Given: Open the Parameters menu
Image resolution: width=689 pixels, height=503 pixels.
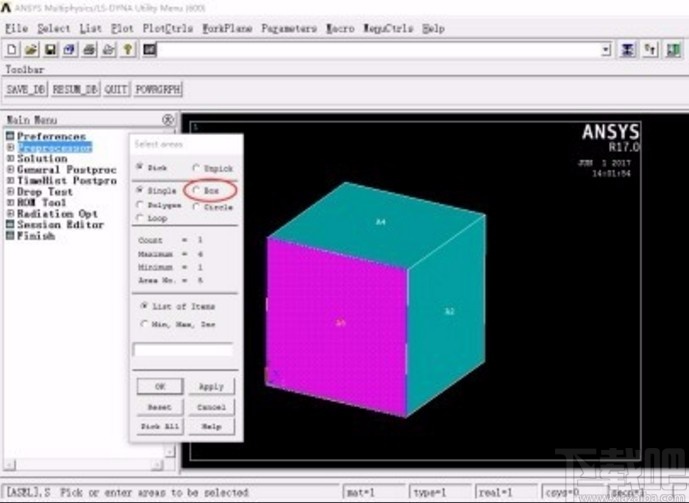Looking at the screenshot, I should tap(289, 29).
